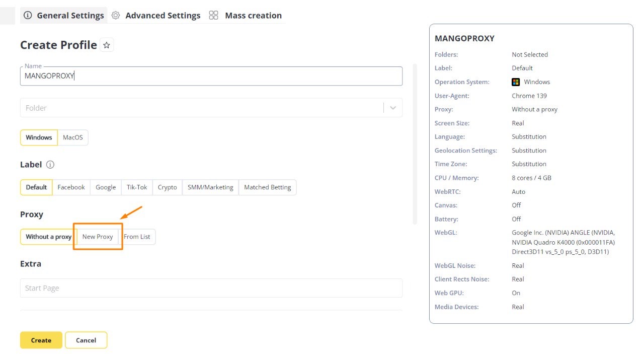
Task: Select Windows operating system option
Action: click(x=39, y=137)
